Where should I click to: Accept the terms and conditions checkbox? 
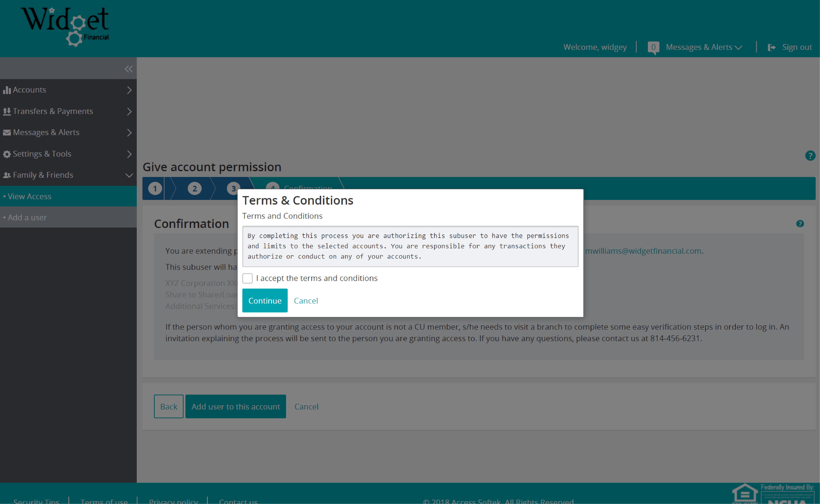click(247, 278)
